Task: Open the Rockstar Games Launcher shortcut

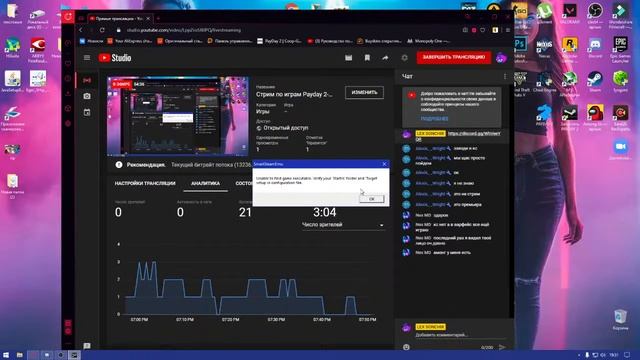Action: point(570,49)
